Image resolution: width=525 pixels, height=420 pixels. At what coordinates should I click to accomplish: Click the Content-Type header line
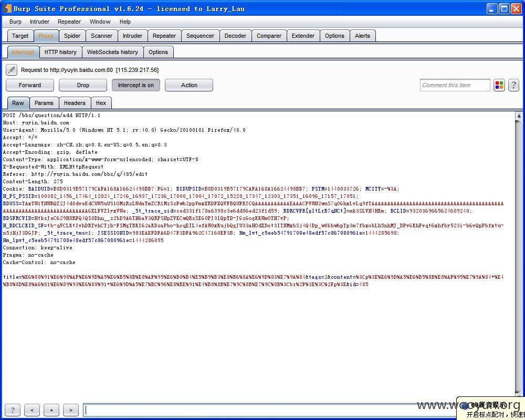[100, 160]
